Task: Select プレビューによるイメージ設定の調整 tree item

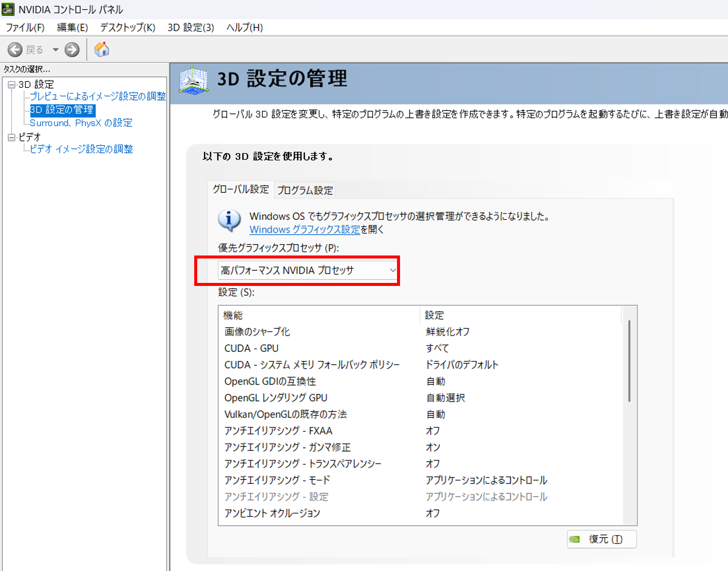Action: (x=98, y=96)
